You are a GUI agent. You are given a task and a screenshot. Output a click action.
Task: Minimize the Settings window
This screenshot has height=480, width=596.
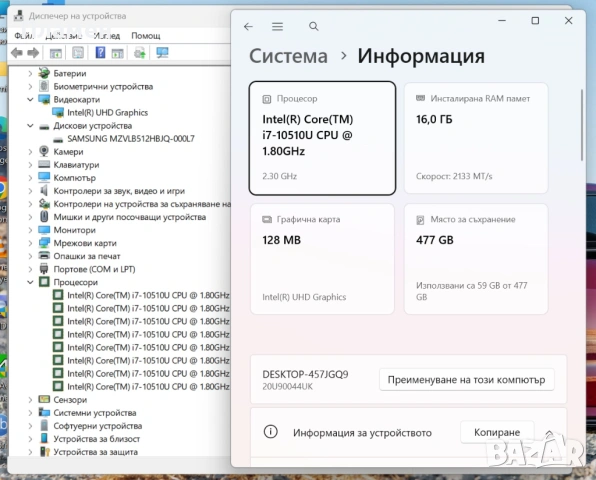[502, 21]
